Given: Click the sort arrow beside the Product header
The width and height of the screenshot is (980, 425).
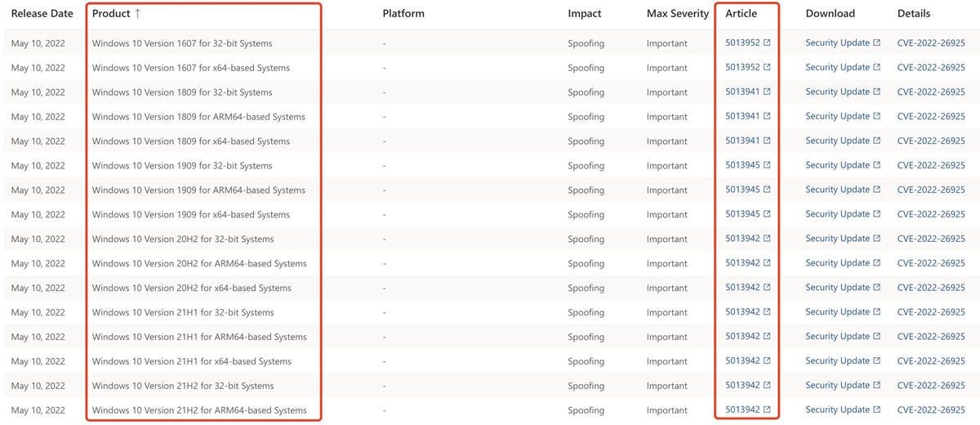Looking at the screenshot, I should pyautogui.click(x=138, y=14).
